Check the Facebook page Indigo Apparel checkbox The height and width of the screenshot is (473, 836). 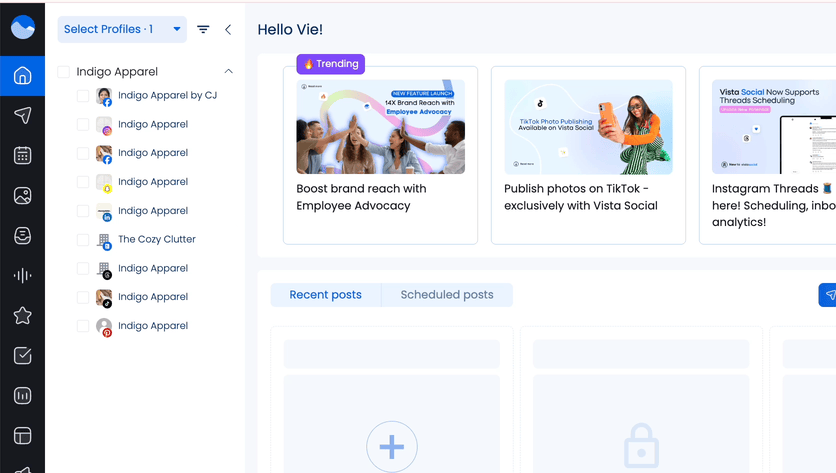tap(83, 153)
